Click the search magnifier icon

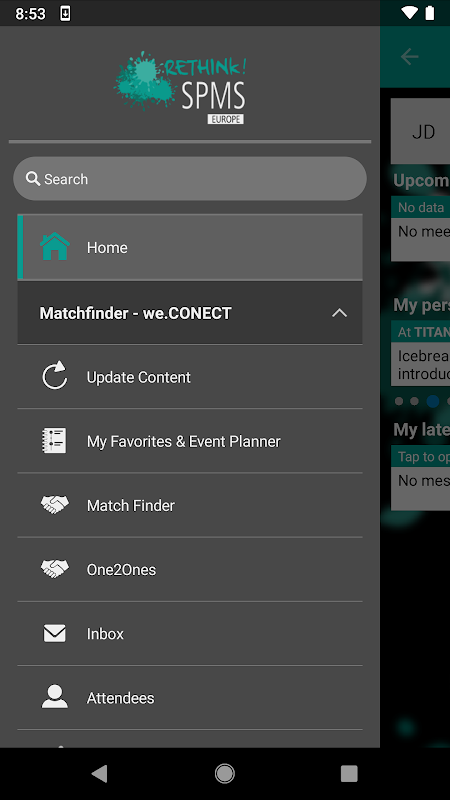[x=33, y=179]
